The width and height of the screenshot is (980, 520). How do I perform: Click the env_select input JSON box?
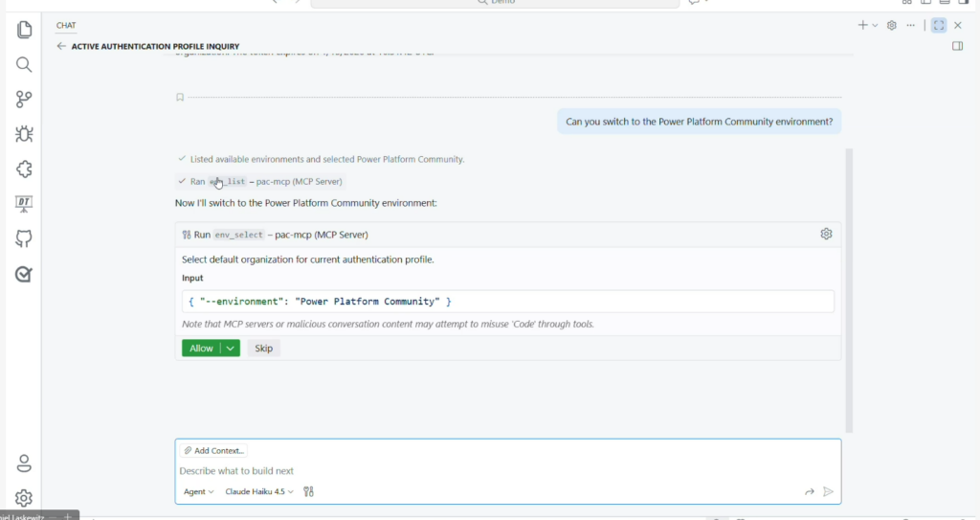coord(507,302)
